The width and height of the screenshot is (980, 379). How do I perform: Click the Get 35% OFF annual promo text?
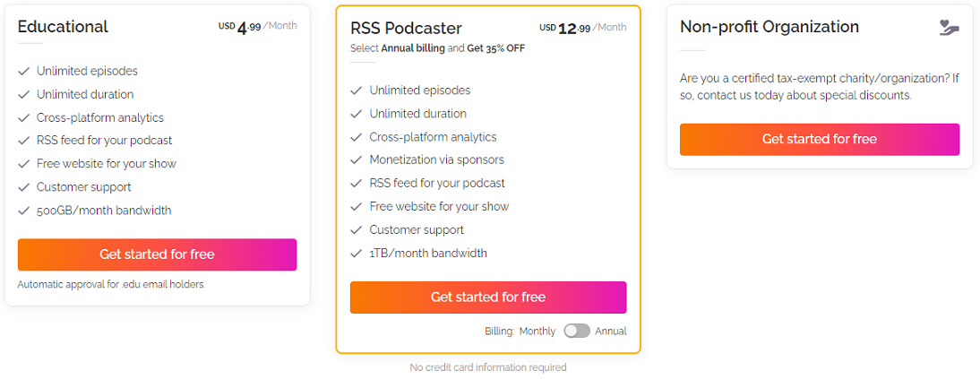(x=495, y=48)
